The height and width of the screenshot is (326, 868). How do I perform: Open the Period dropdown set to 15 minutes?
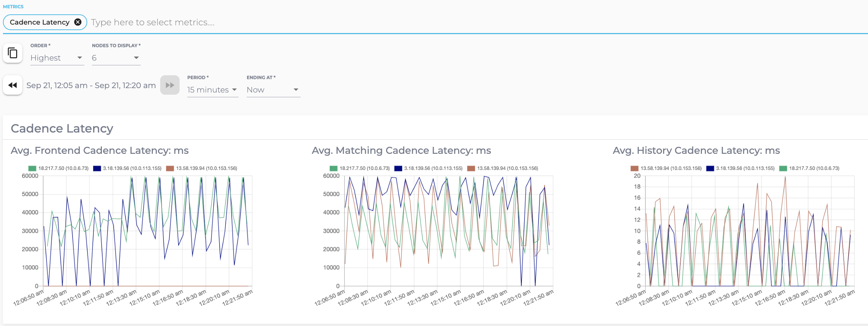(x=212, y=90)
